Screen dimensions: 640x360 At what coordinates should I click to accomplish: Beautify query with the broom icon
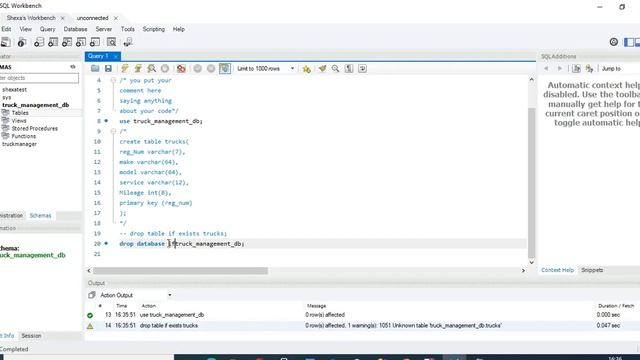pyautogui.click(x=322, y=69)
